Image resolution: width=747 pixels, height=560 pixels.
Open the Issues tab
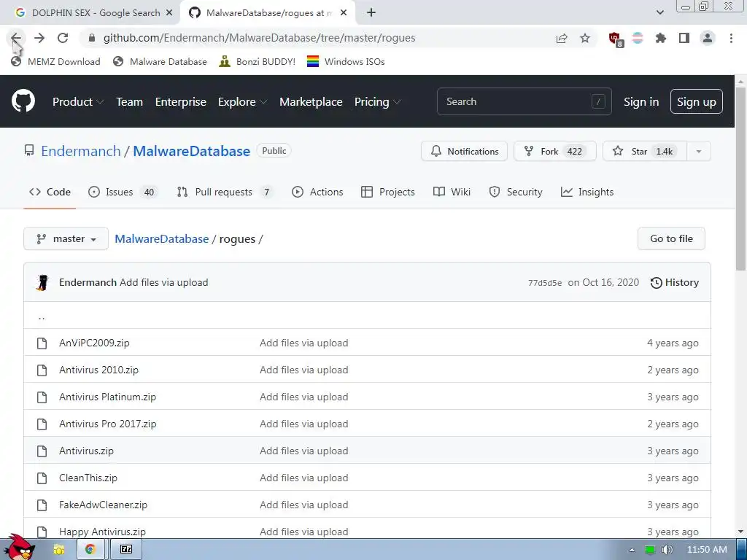tap(123, 192)
